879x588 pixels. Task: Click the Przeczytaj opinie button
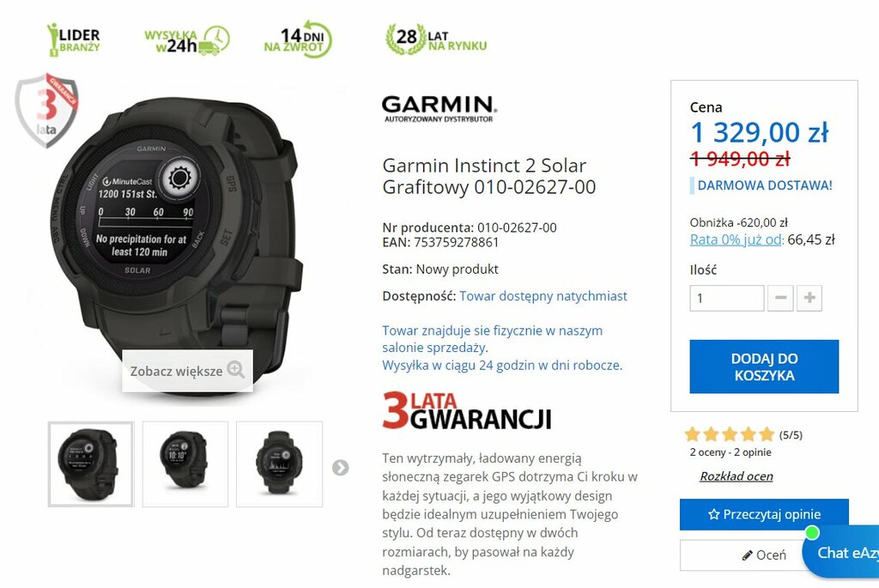[764, 514]
